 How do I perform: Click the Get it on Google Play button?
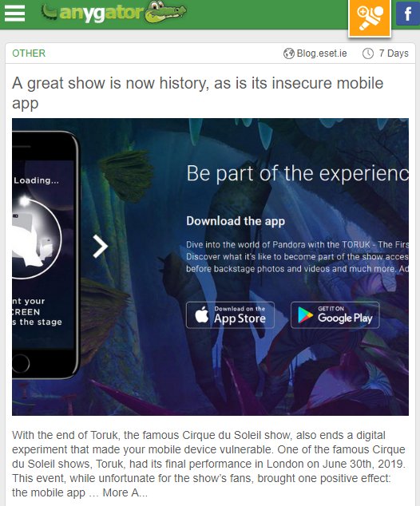click(335, 315)
